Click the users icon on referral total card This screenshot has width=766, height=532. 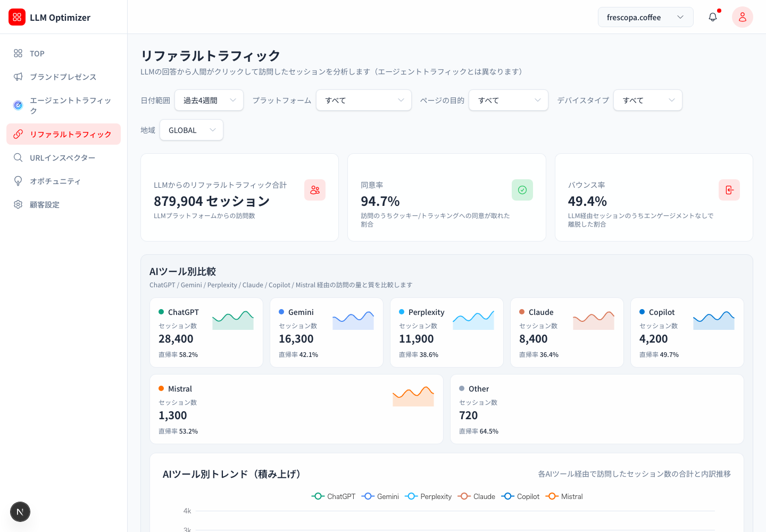point(315,190)
